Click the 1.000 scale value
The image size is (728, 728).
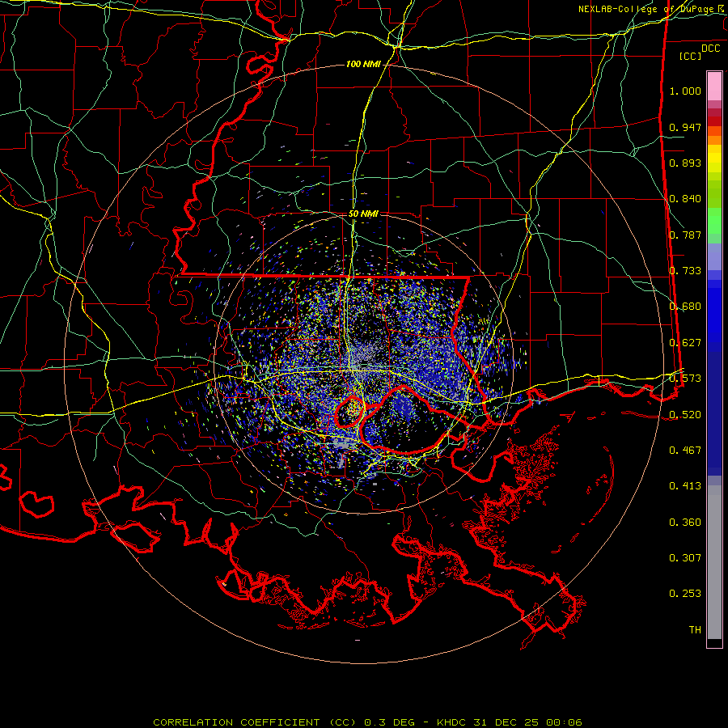point(685,91)
